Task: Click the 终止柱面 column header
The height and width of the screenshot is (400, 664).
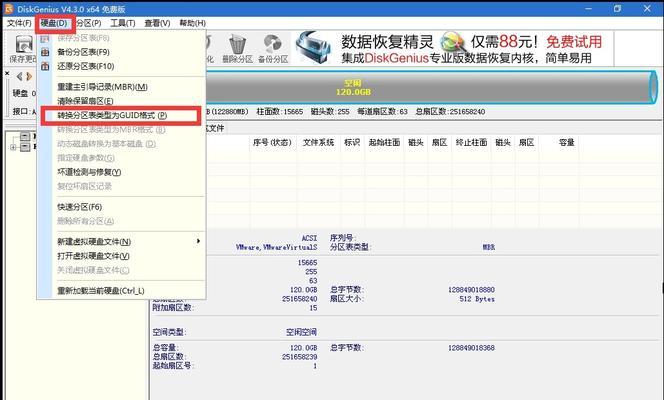Action: (x=471, y=143)
